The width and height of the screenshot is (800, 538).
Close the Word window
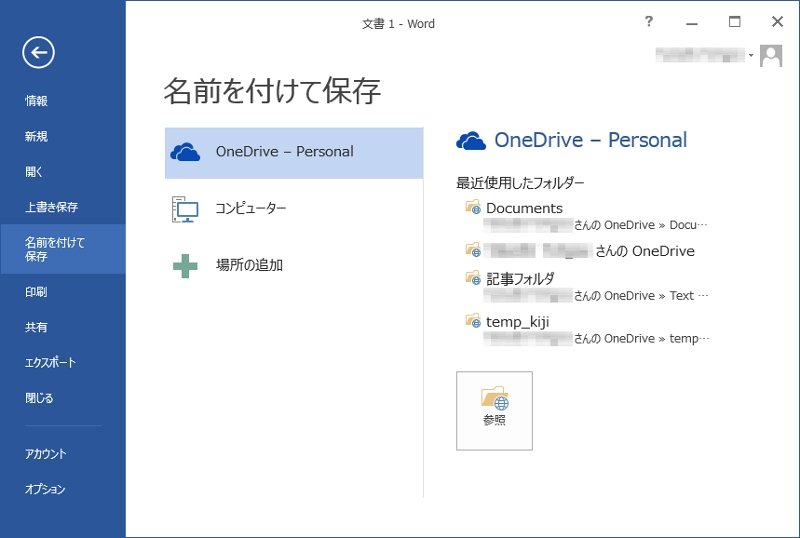[x=777, y=21]
